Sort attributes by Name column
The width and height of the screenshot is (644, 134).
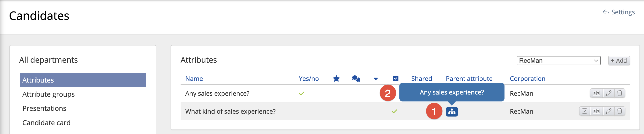[194, 79]
